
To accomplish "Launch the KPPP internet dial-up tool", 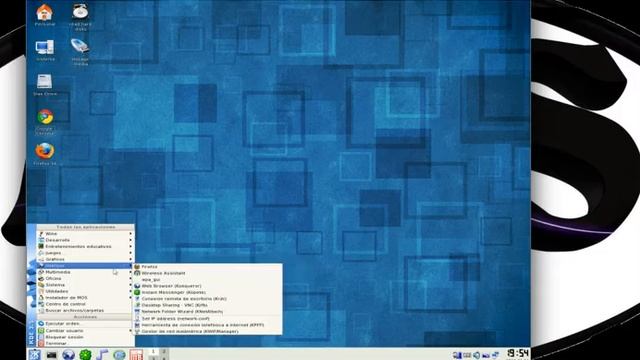I will [x=208, y=325].
